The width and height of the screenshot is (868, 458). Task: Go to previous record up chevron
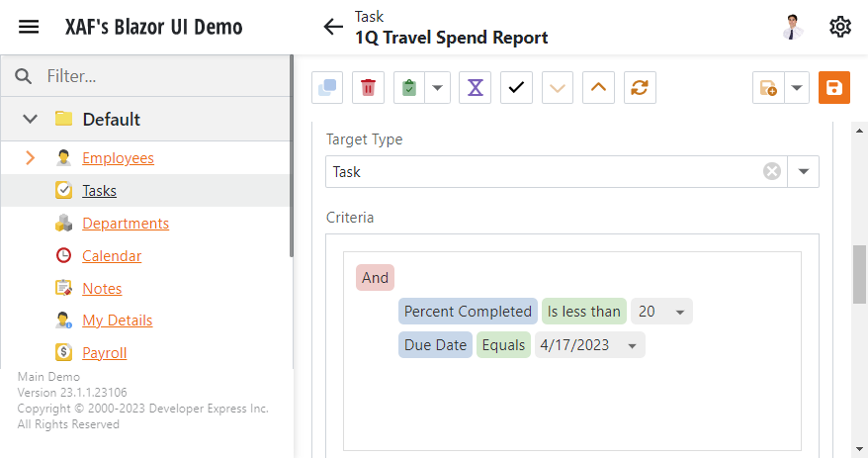click(x=598, y=87)
